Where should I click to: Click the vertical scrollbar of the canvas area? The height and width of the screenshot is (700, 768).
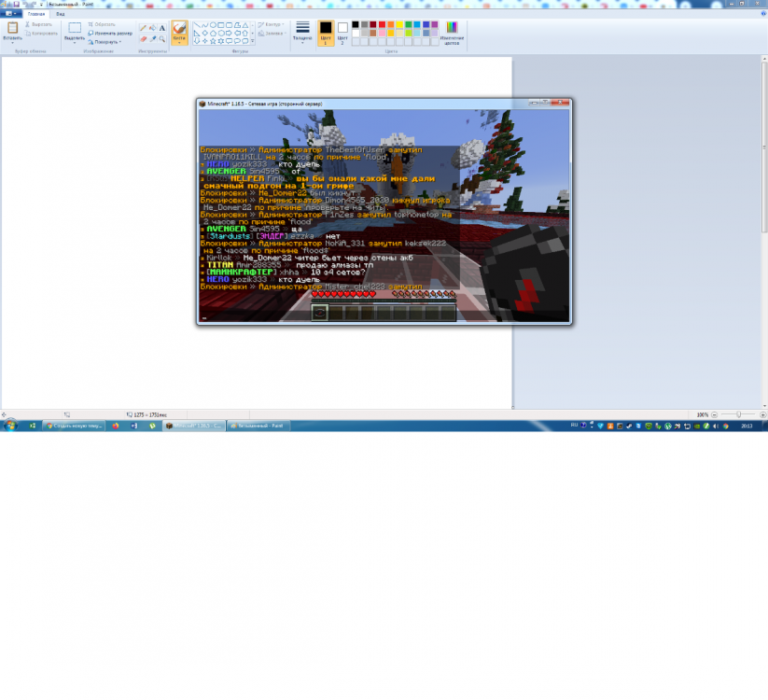pos(764,231)
